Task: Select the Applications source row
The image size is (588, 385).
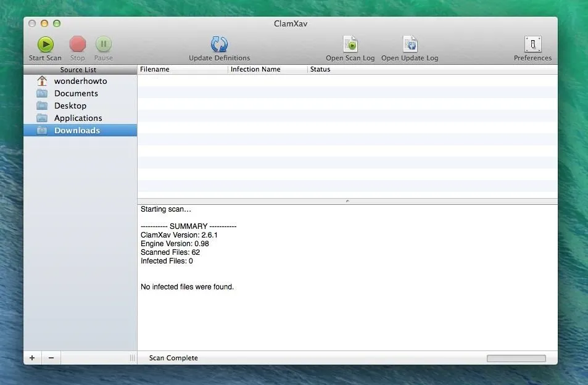Action: click(x=80, y=118)
